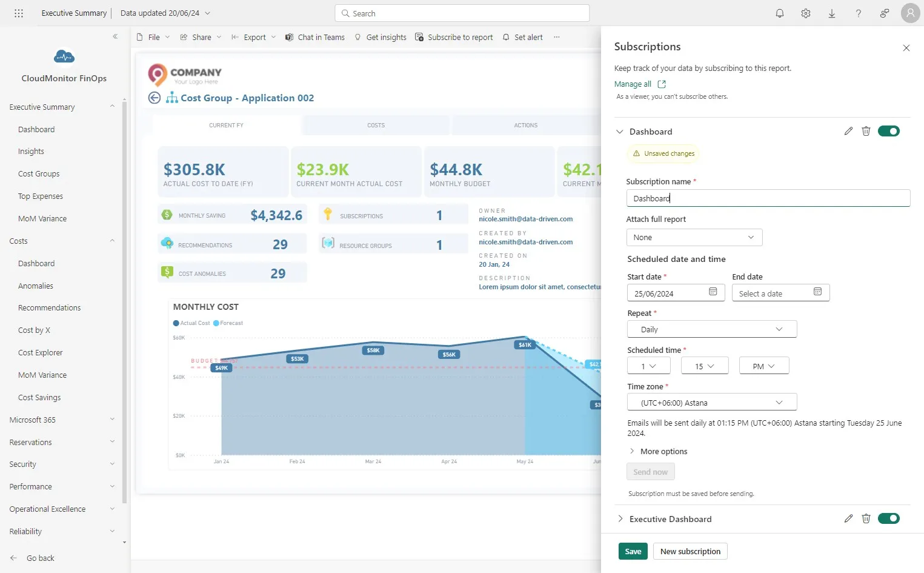Screen dimensions: 924x573
Task: Open the Time zone dropdown
Action: click(712, 403)
